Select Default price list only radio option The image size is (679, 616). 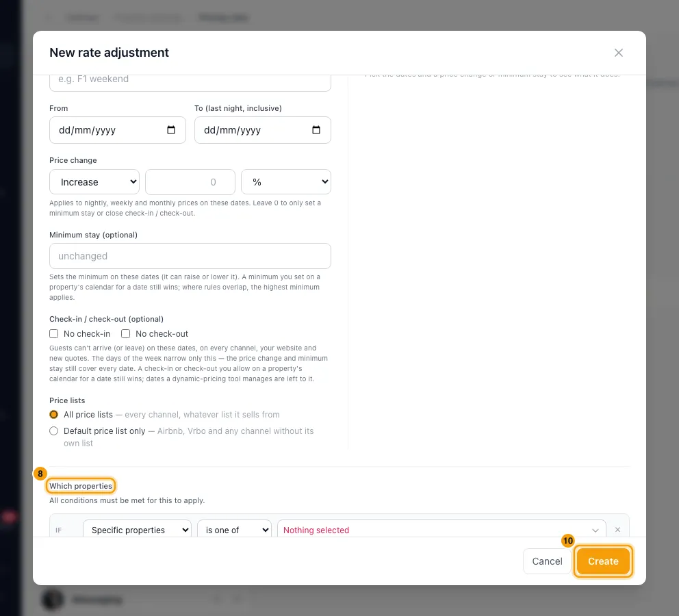[53, 431]
